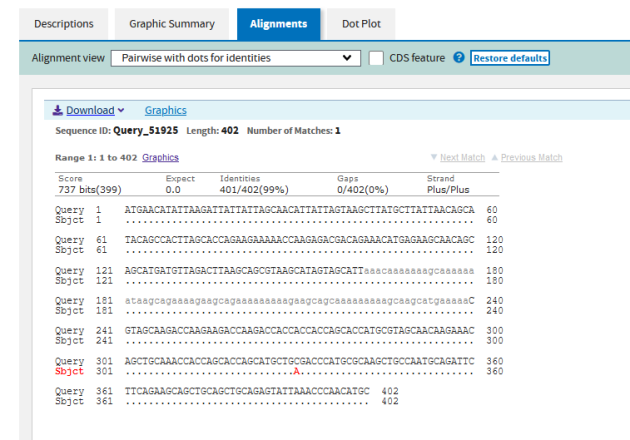Open the Graphic Summary tab

(170, 24)
